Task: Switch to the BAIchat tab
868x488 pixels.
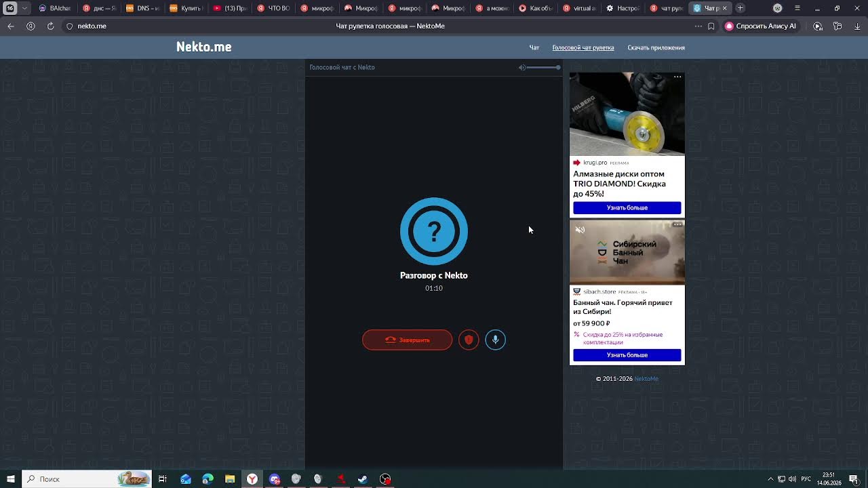Action: (x=56, y=8)
